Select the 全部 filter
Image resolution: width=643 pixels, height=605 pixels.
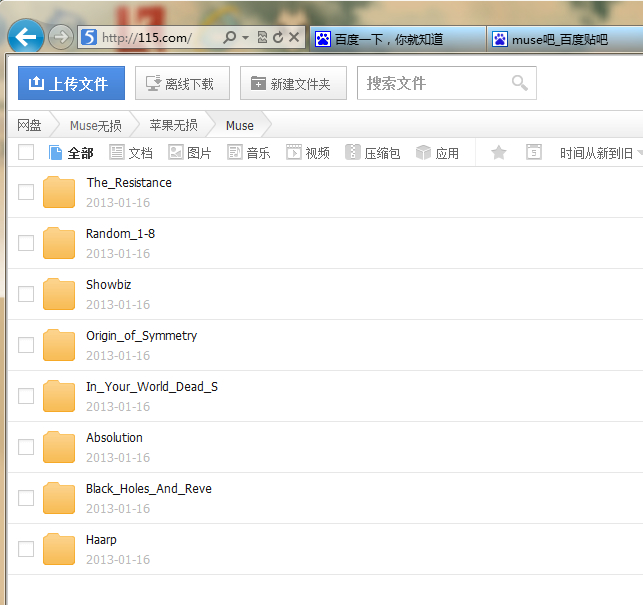click(x=71, y=153)
